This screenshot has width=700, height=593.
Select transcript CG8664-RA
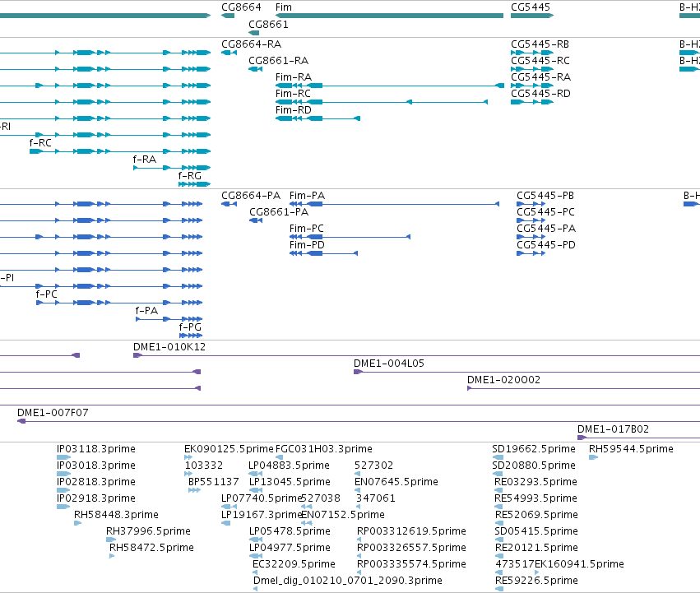tap(252, 44)
